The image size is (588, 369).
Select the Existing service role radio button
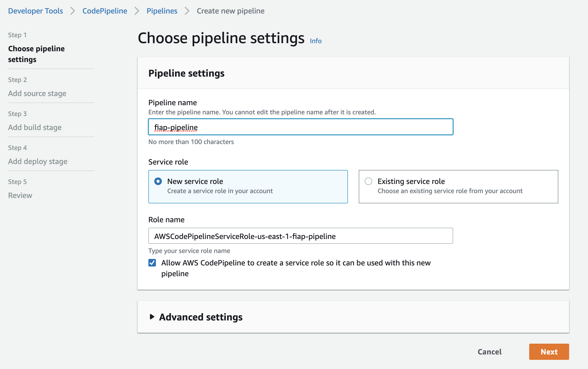click(368, 181)
